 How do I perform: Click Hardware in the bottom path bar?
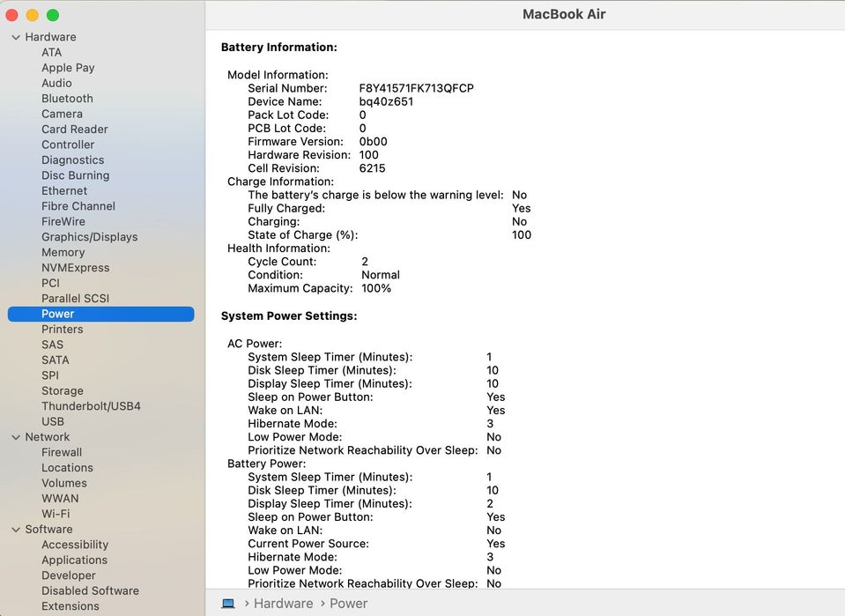(x=283, y=603)
